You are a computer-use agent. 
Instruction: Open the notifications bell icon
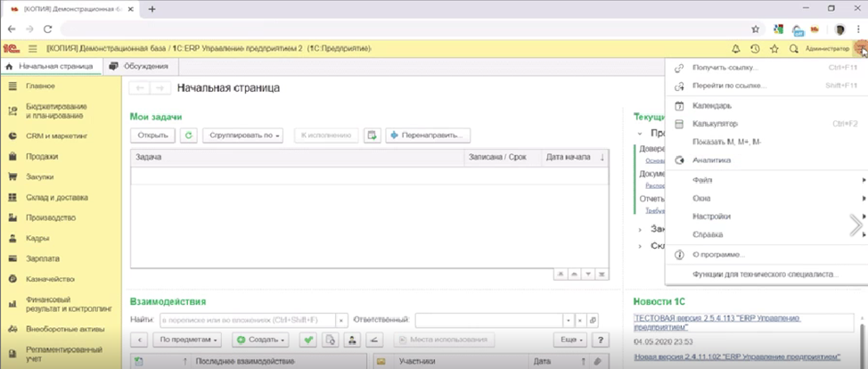click(x=736, y=49)
